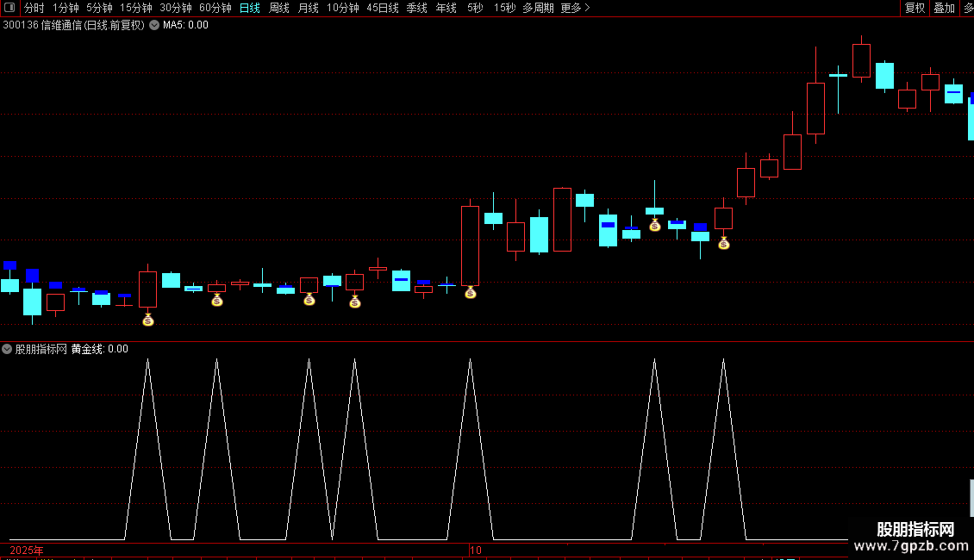The image size is (974, 560).
Task: Click fourth money bag signal icon
Action: tap(354, 302)
